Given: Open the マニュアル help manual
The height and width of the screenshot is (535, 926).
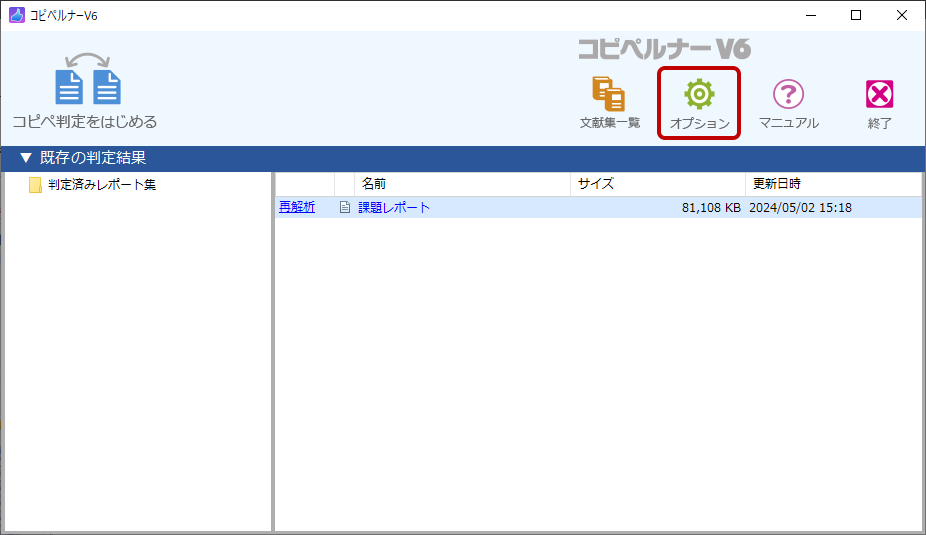Looking at the screenshot, I should coord(788,93).
